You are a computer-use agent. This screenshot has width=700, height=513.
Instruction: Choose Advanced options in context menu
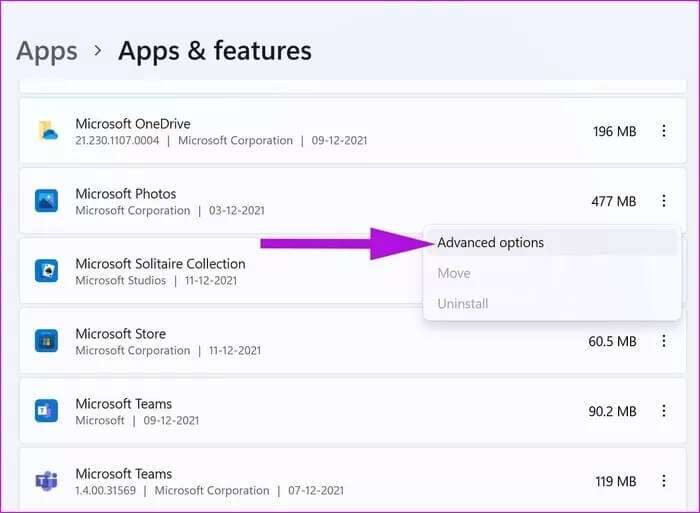(552, 242)
